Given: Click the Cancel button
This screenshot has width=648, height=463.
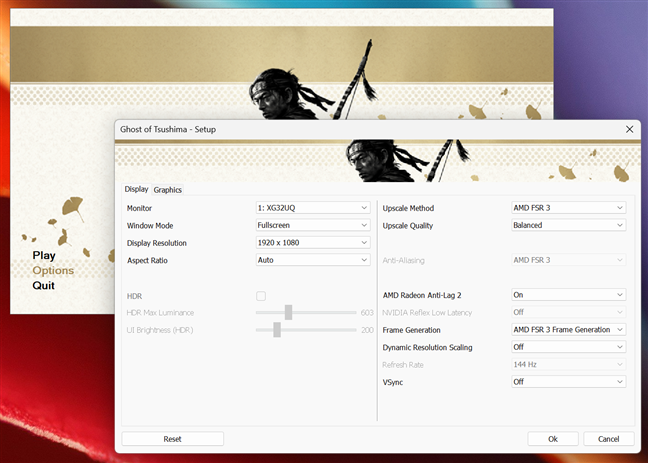Looking at the screenshot, I should point(609,439).
